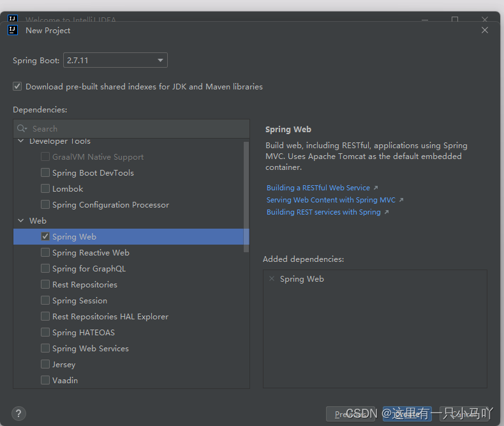Check Spring Web Services

click(45, 349)
